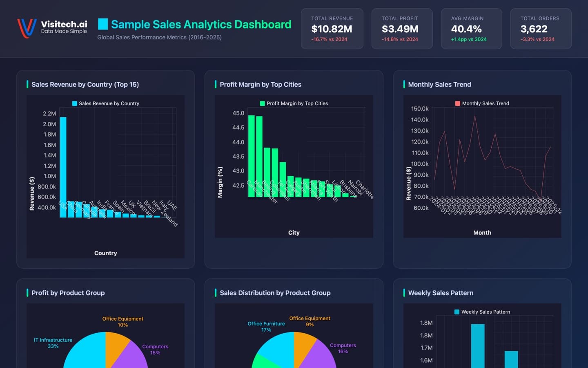Select the Global Sales Performance Metrics subtitle
The width and height of the screenshot is (588, 368).
[160, 37]
